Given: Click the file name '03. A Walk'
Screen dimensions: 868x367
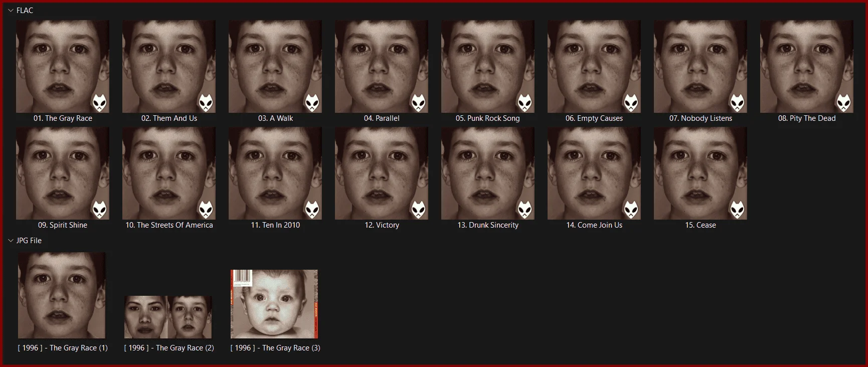Looking at the screenshot, I should coord(275,118).
